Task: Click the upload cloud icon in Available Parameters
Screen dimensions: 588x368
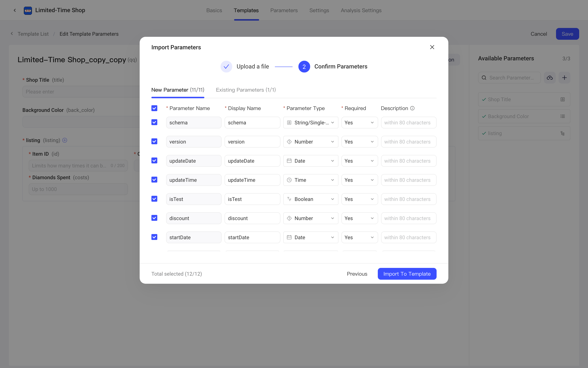Action: coord(550,78)
